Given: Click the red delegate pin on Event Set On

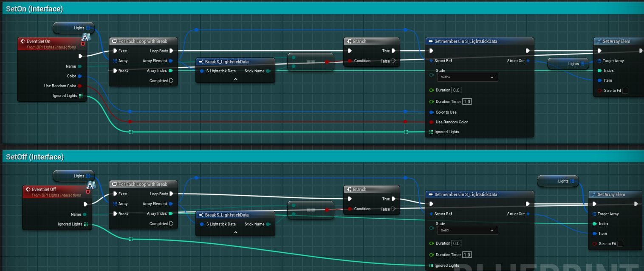Looking at the screenshot, I should [83, 44].
